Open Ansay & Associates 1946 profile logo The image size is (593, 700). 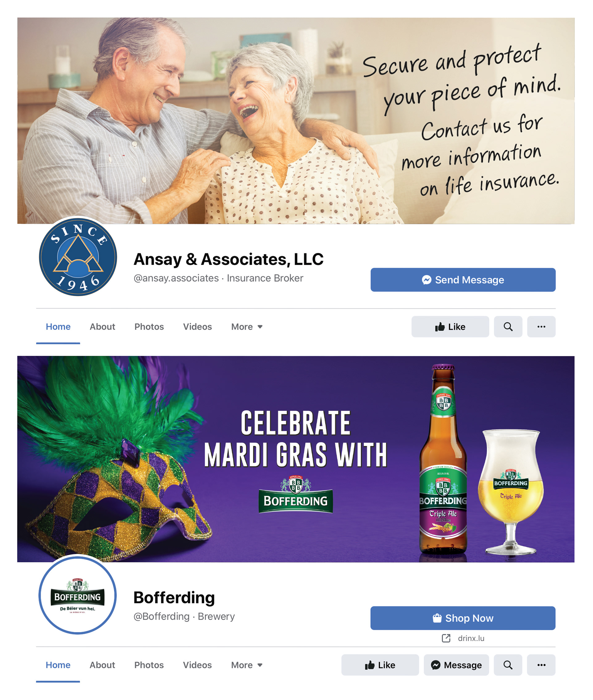pos(78,257)
